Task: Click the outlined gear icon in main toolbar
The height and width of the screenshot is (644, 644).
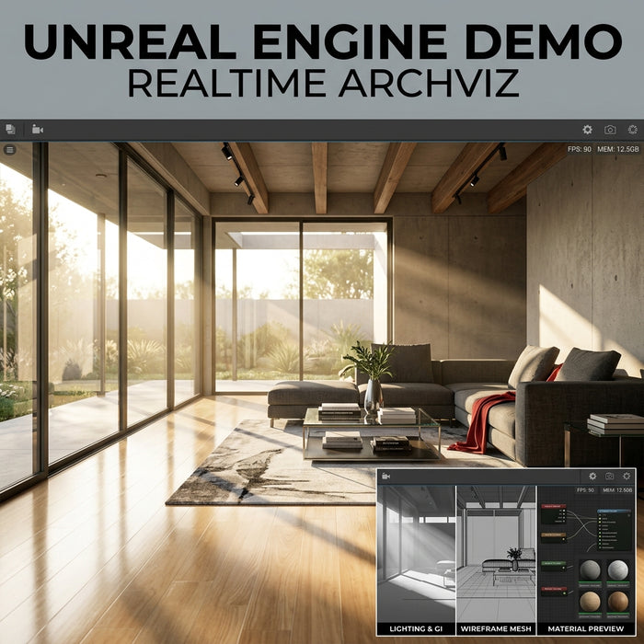Action: [633, 130]
